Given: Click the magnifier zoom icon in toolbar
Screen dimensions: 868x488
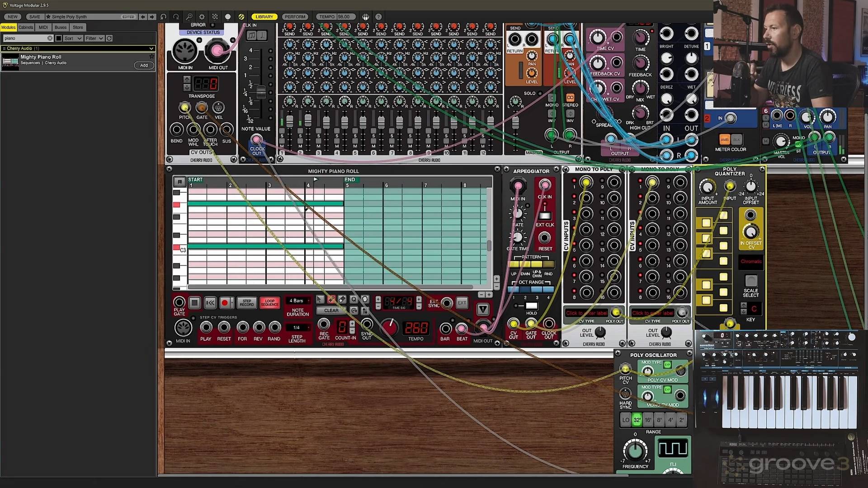Looking at the screenshot, I should 189,17.
